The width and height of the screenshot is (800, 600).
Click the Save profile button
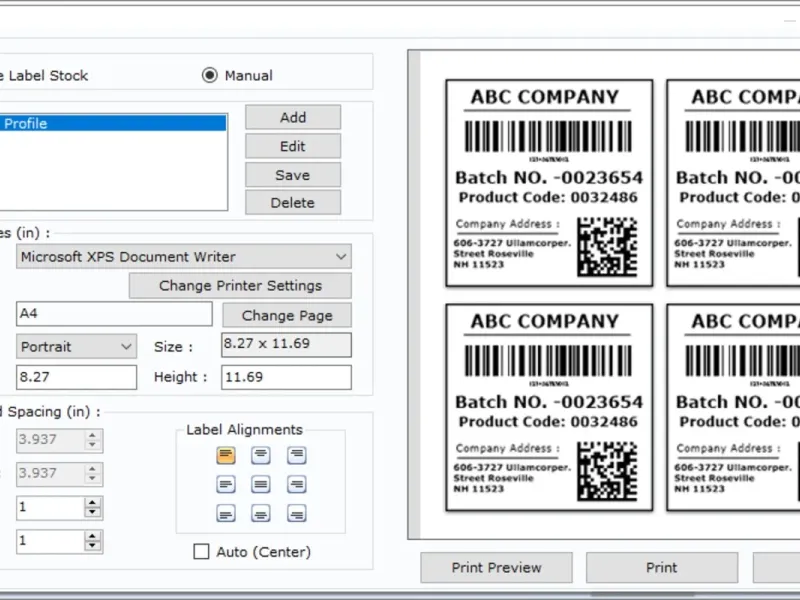pyautogui.click(x=293, y=175)
